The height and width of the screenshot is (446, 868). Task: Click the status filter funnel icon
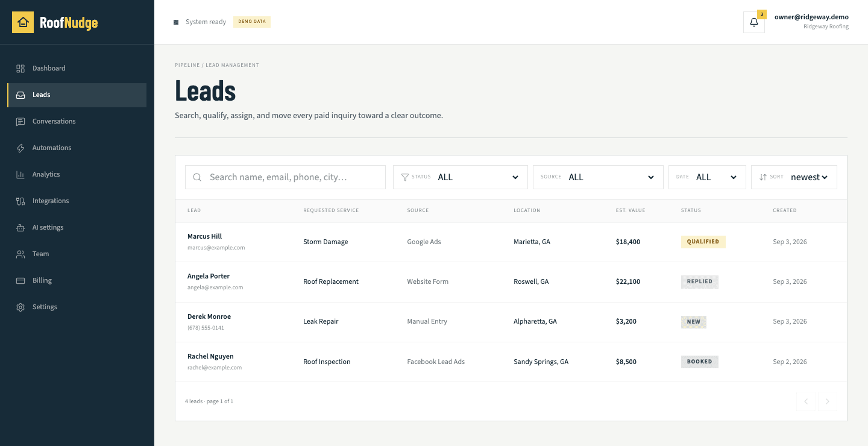point(405,177)
